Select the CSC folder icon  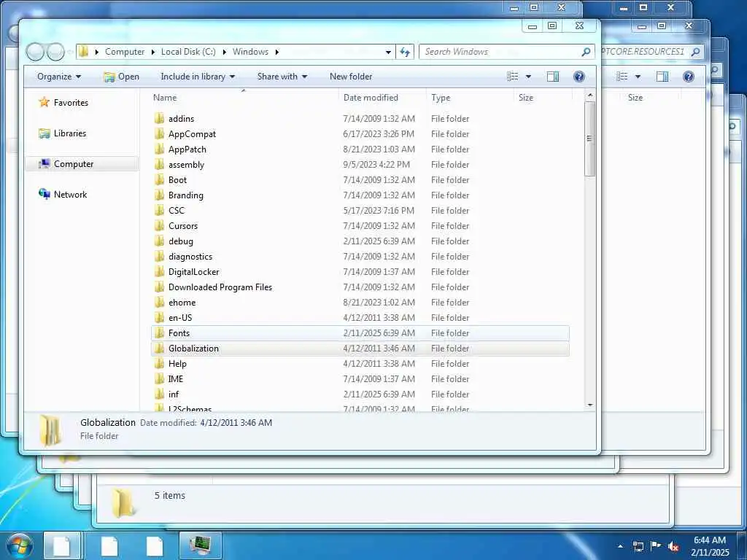point(160,210)
